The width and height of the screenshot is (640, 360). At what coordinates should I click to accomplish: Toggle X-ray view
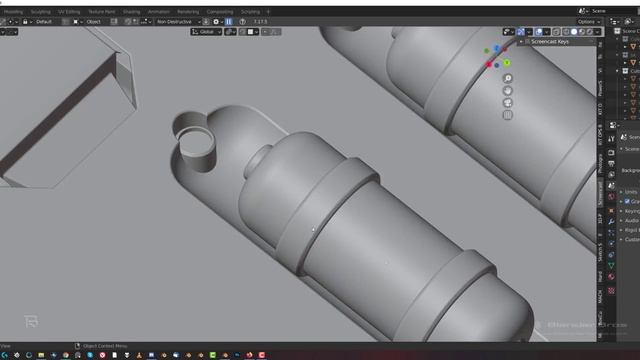[556, 32]
